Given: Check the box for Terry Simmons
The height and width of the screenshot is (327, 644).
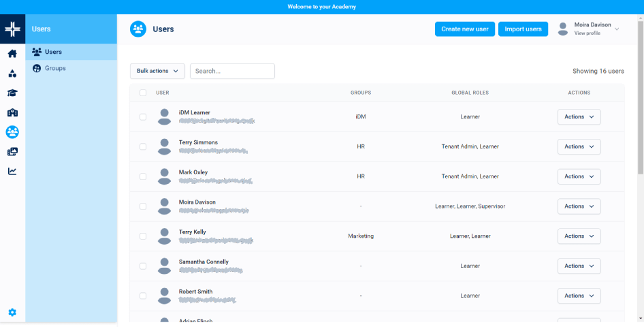Looking at the screenshot, I should (143, 146).
